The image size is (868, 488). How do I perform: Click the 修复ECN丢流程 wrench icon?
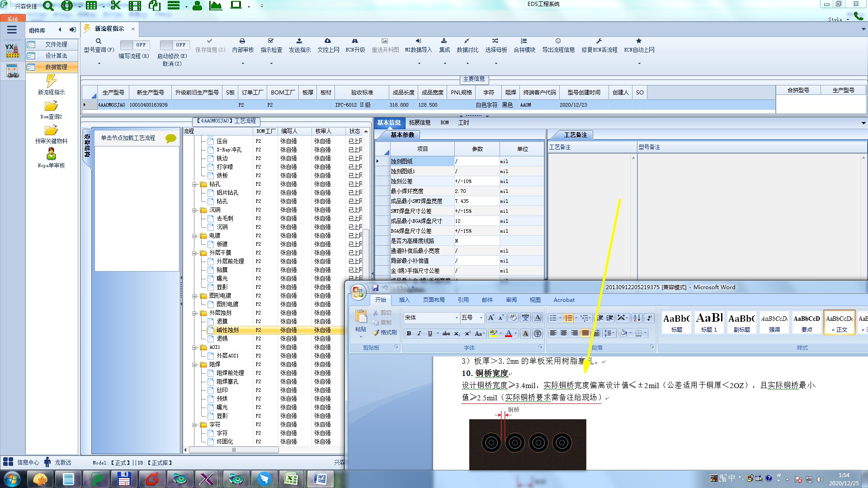tap(599, 41)
